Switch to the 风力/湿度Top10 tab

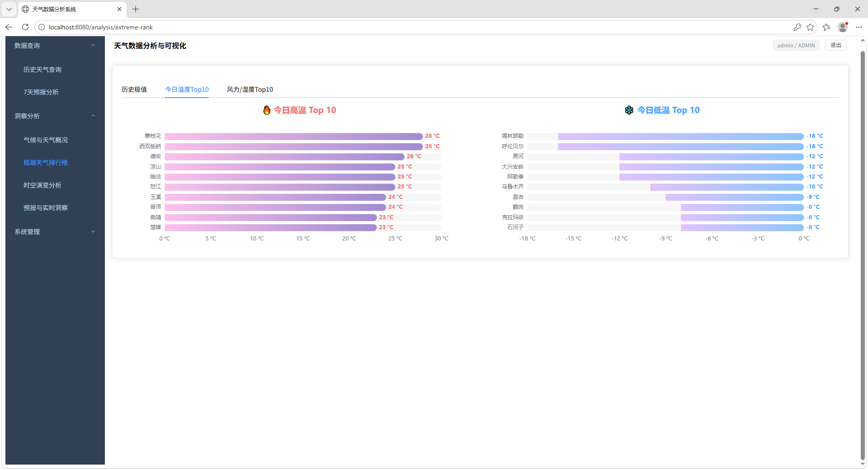coord(250,89)
